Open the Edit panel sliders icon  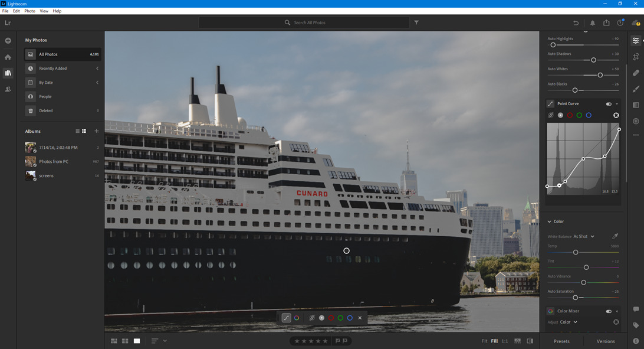pos(636,40)
